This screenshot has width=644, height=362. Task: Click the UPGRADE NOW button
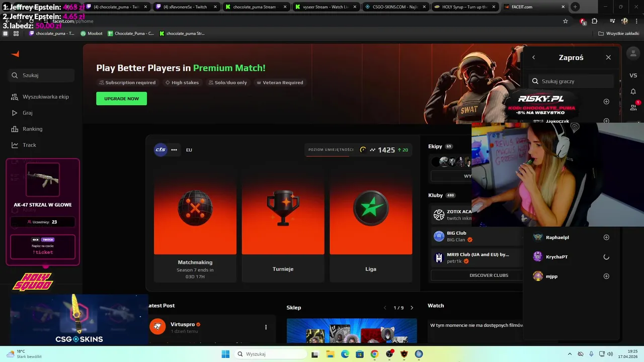(x=121, y=99)
